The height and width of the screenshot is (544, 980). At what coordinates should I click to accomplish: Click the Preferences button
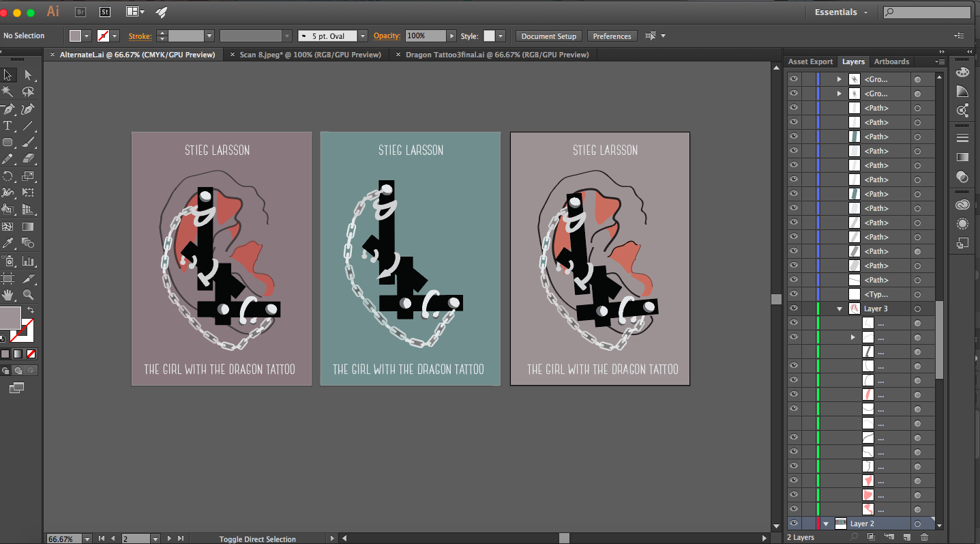612,36
